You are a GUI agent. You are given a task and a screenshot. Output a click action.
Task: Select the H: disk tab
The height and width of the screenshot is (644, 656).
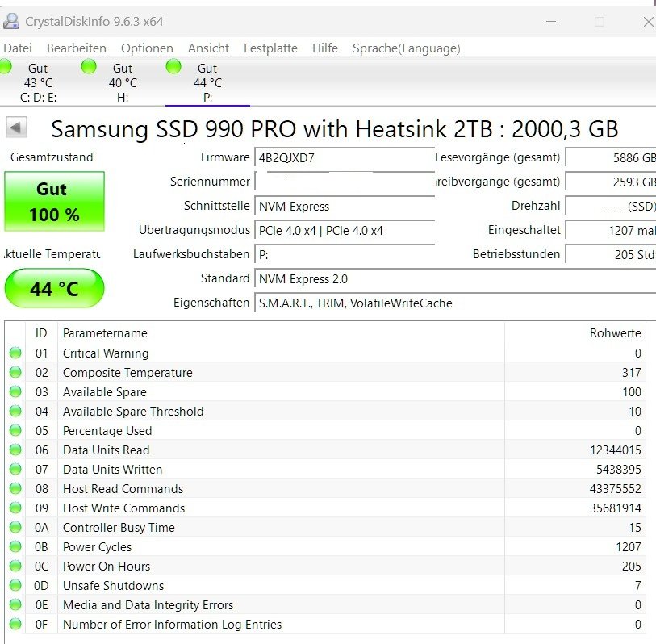(123, 82)
